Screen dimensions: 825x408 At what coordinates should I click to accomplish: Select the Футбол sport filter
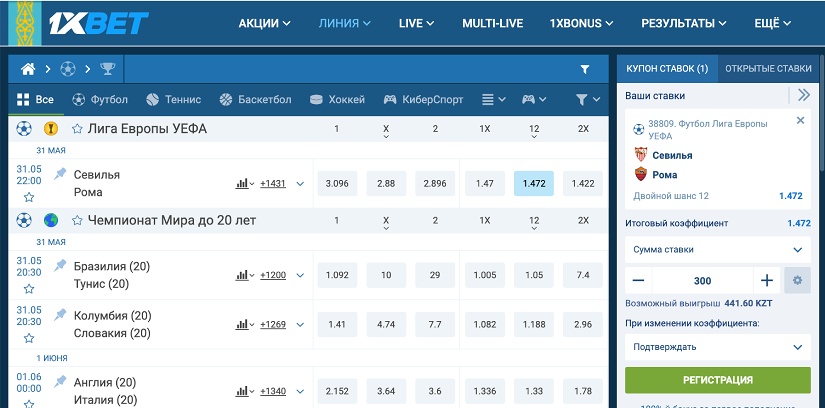click(x=100, y=99)
